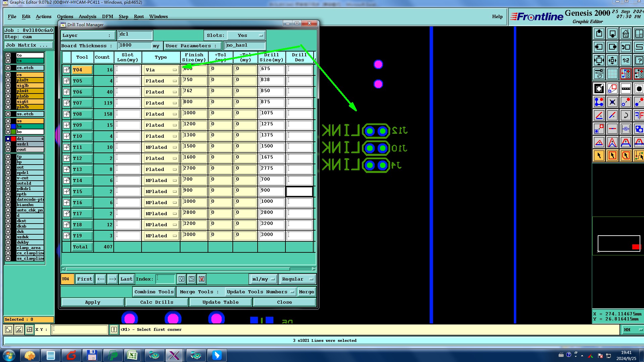Select the arrow pointer selection tool
Image resolution: width=644 pixels, height=362 pixels.
click(599, 156)
